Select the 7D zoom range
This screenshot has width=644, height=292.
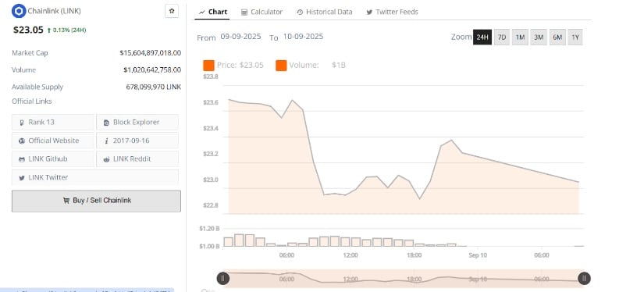(x=501, y=37)
